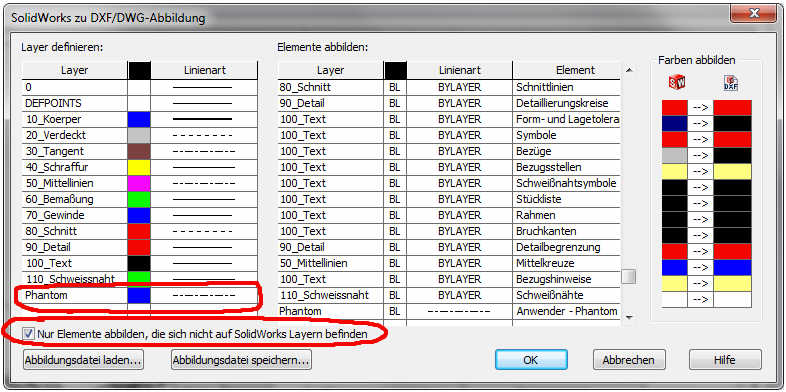This screenshot has width=786, height=392.
Task: Click BYLAYER linetype for Bruchkanten row
Action: click(460, 232)
